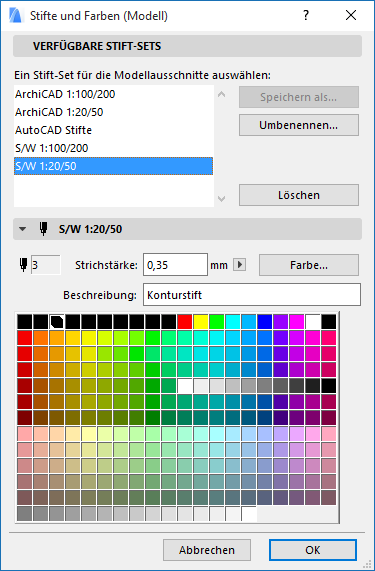Click the Beschreibung Konturstift field
Image resolution: width=375 pixels, height=571 pixels.
coord(252,295)
